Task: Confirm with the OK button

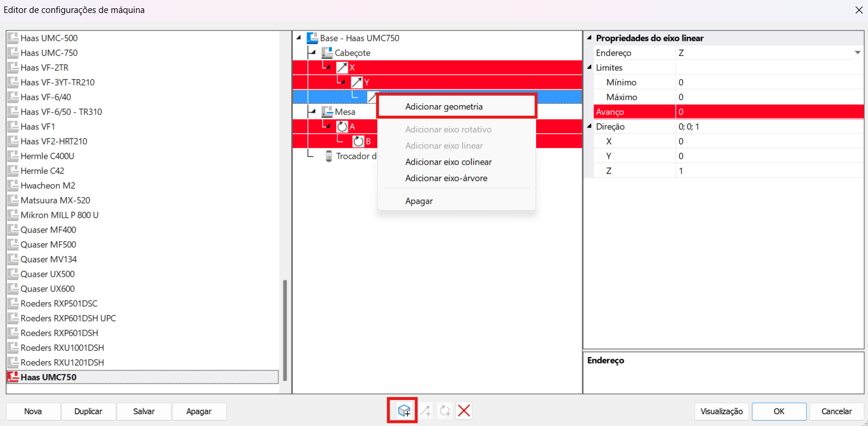Action: point(779,411)
